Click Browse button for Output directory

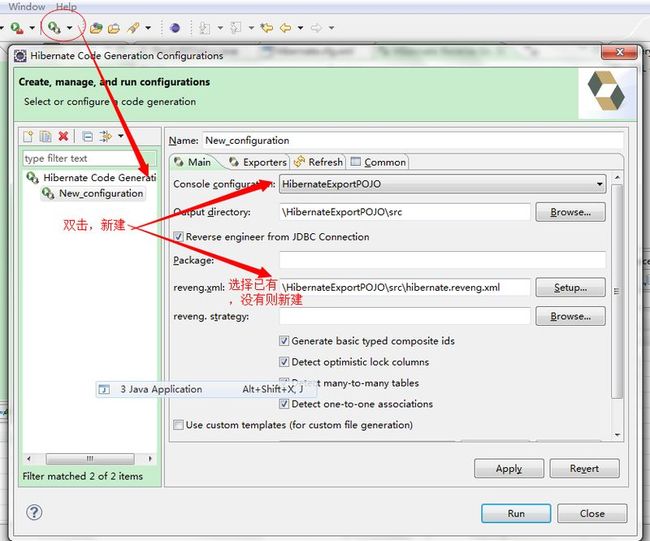pos(570,212)
